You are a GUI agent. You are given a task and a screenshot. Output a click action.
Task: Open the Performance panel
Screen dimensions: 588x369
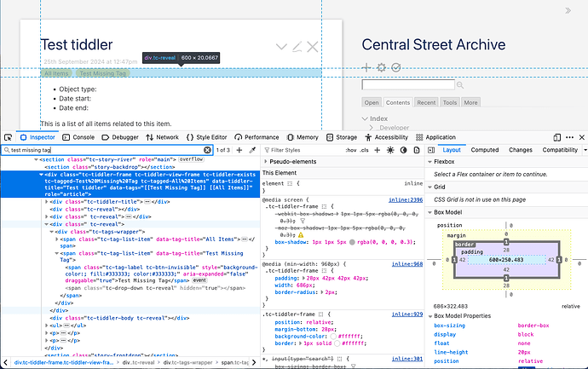click(x=257, y=137)
